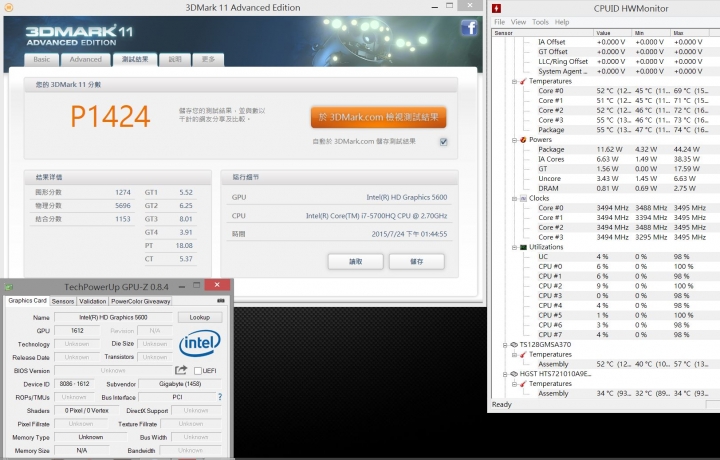This screenshot has height=460, width=720.
Task: Open the File menu in HWMonitor
Action: click(500, 22)
